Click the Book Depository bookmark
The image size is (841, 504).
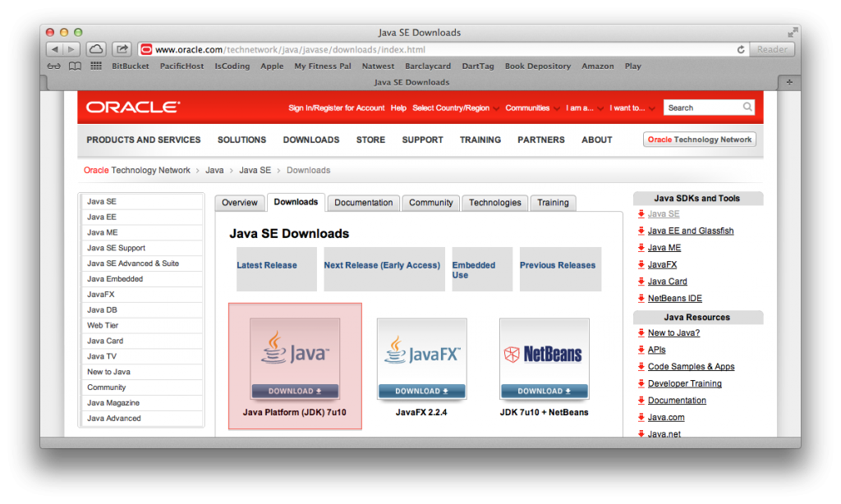[537, 66]
